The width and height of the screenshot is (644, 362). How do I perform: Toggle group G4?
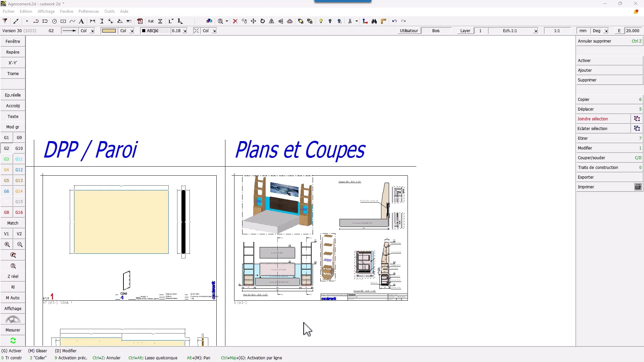click(x=6, y=170)
